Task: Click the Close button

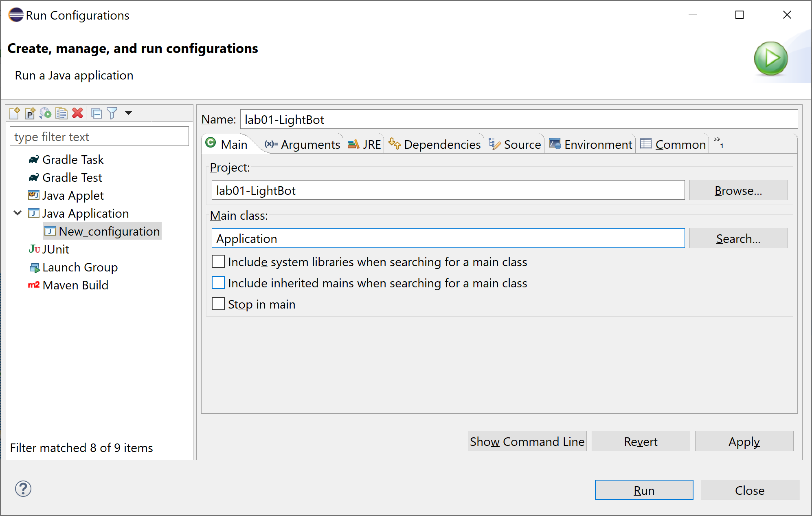Action: coord(750,490)
